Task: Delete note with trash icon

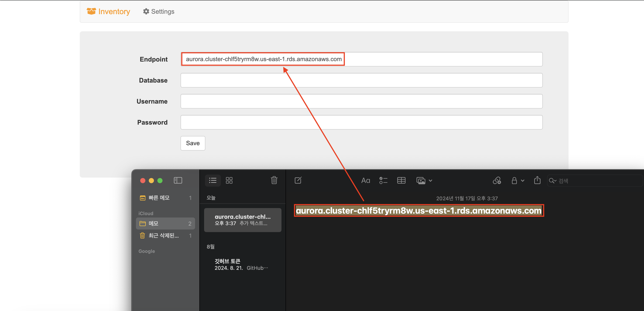Action: click(274, 180)
